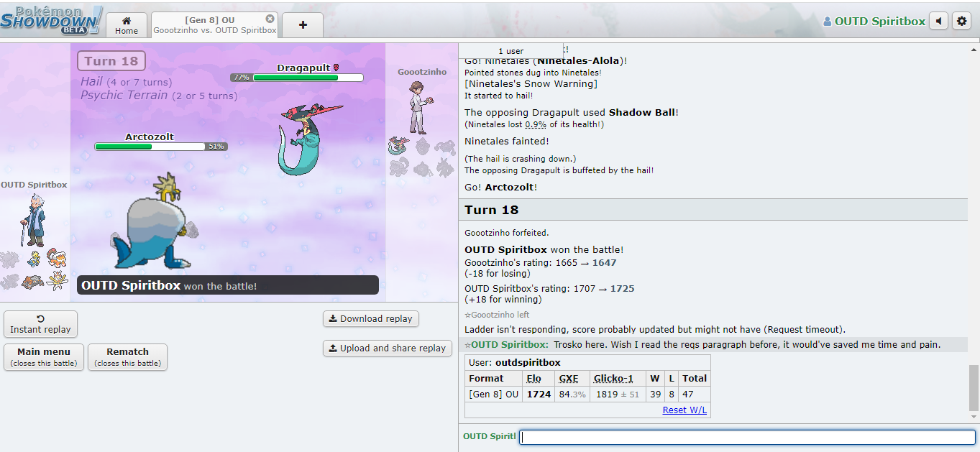Viewport: 980px width, 452px height.
Task: Click the Reset W/L link
Action: [x=684, y=410]
